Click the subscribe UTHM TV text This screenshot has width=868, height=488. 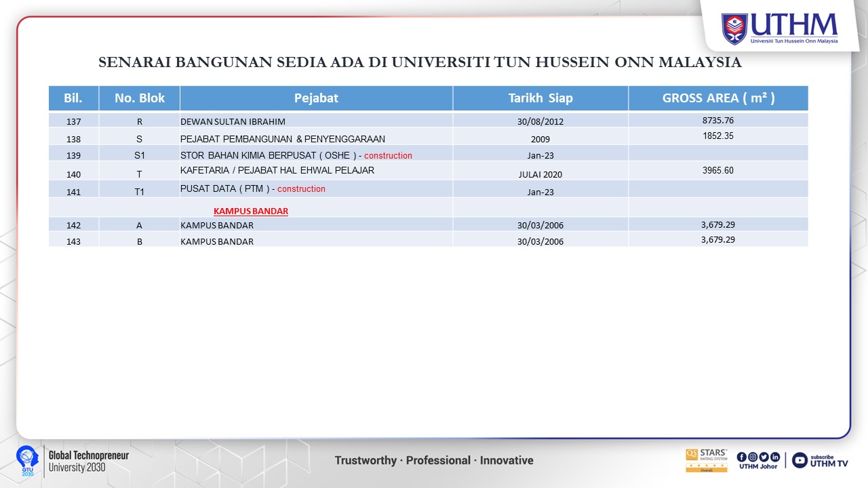point(829,460)
